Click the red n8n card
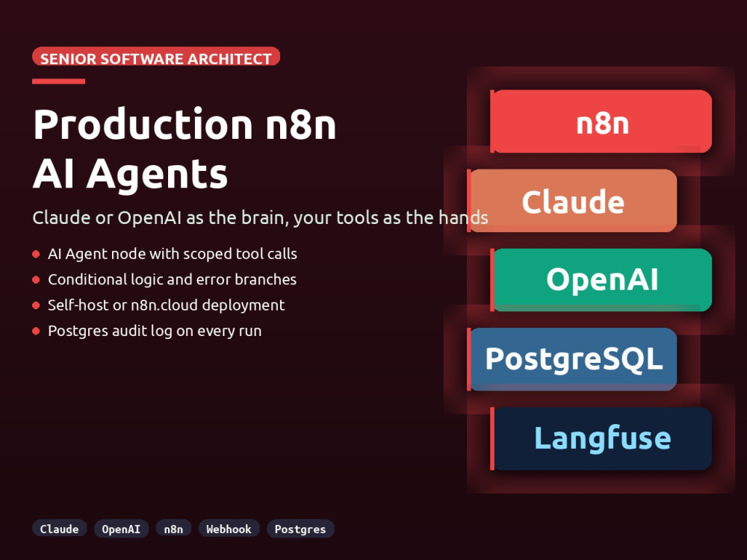The height and width of the screenshot is (560, 747). pyautogui.click(x=601, y=122)
